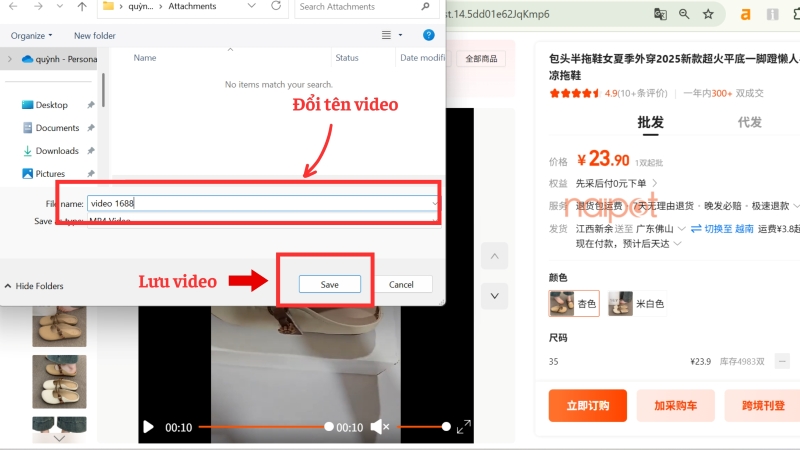Switch to the 代发 tab
This screenshot has height=450, width=800.
(x=749, y=122)
